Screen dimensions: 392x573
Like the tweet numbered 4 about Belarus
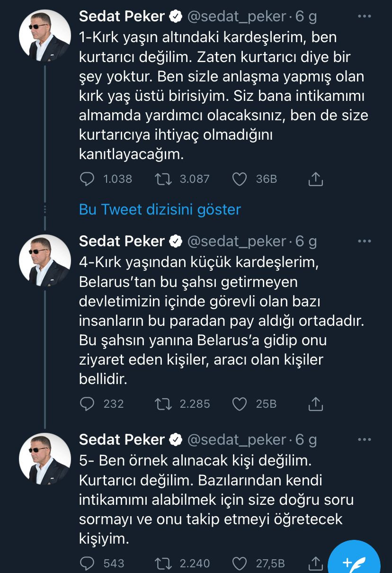pyautogui.click(x=240, y=404)
